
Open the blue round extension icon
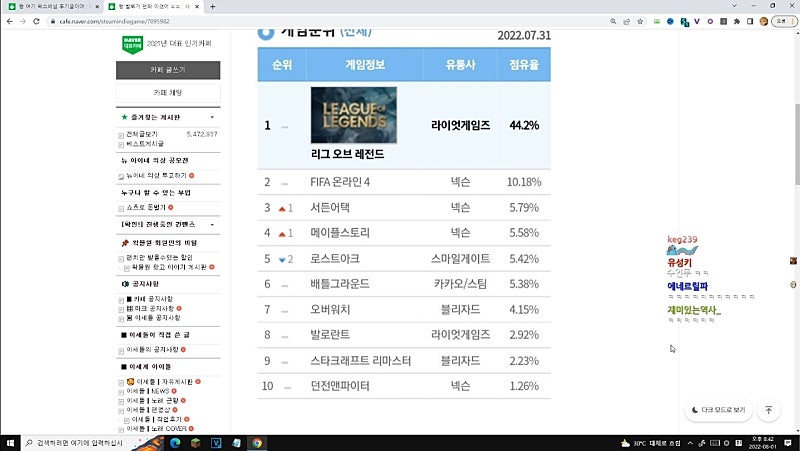point(670,21)
